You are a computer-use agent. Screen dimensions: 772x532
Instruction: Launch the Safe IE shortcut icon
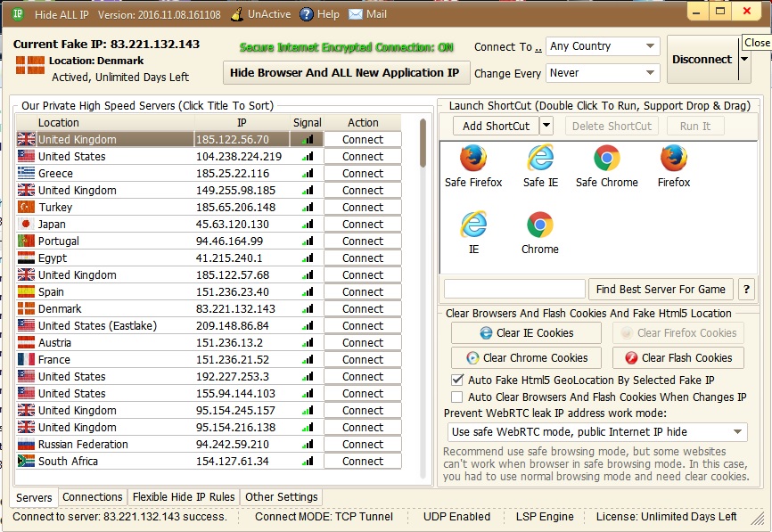(x=540, y=159)
